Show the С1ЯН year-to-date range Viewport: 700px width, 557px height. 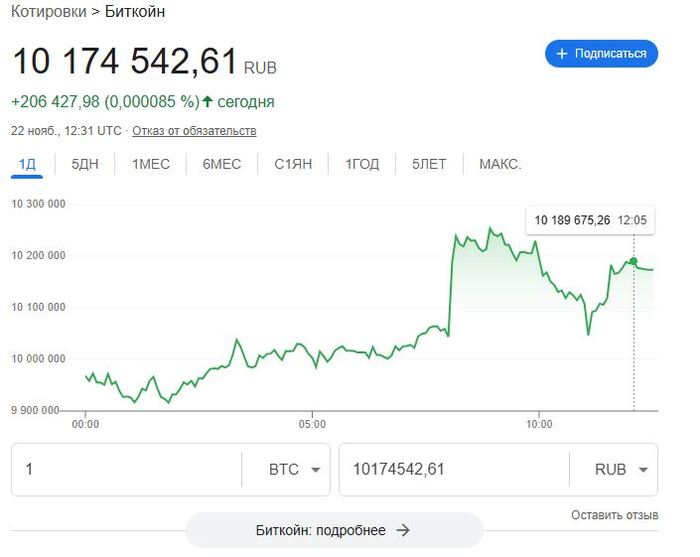[293, 164]
